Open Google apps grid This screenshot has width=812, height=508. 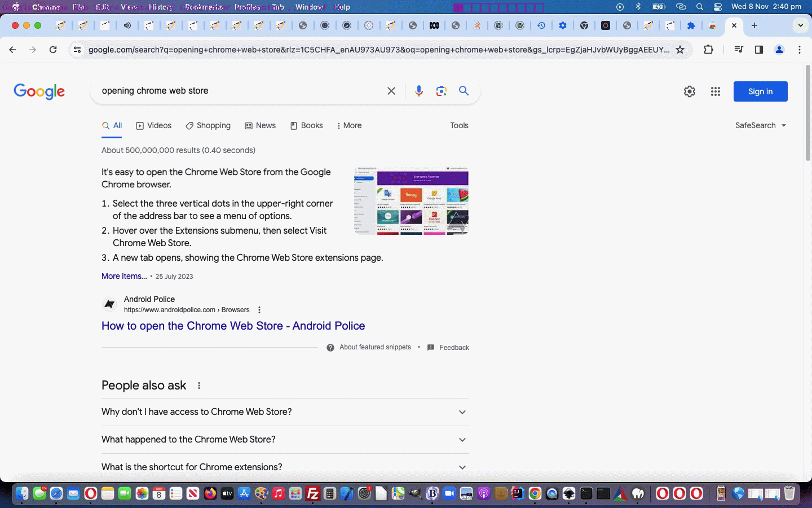[x=716, y=91]
